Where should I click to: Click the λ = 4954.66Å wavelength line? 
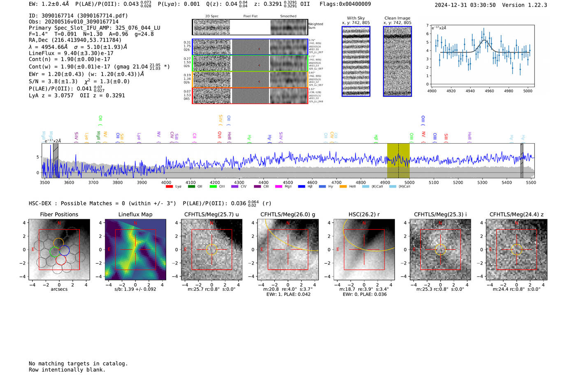[78, 47]
